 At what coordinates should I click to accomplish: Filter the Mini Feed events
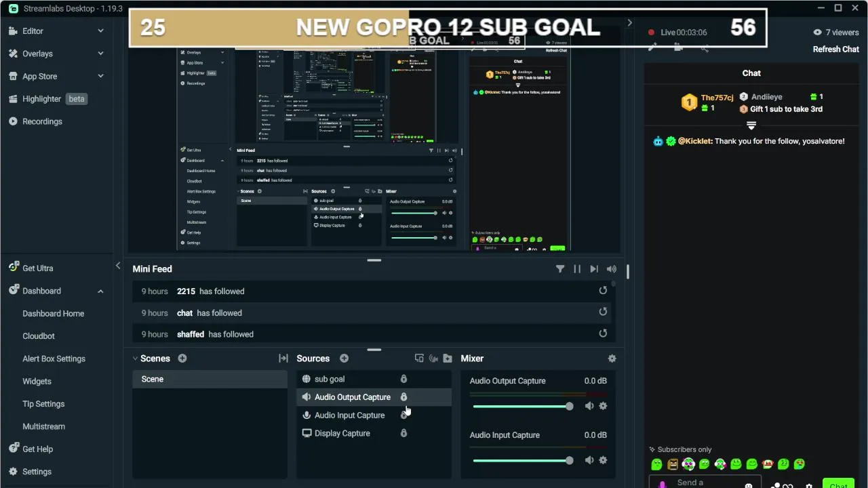[560, 269]
